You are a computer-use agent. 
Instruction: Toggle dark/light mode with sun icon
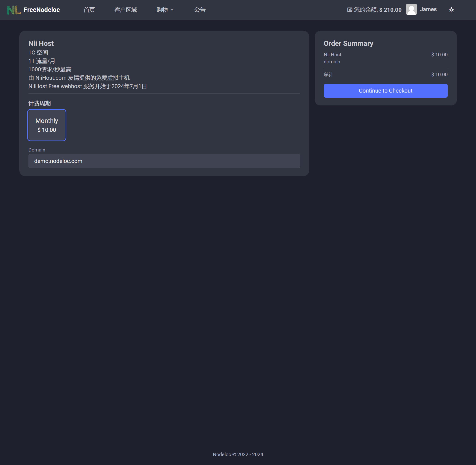pos(451,9)
